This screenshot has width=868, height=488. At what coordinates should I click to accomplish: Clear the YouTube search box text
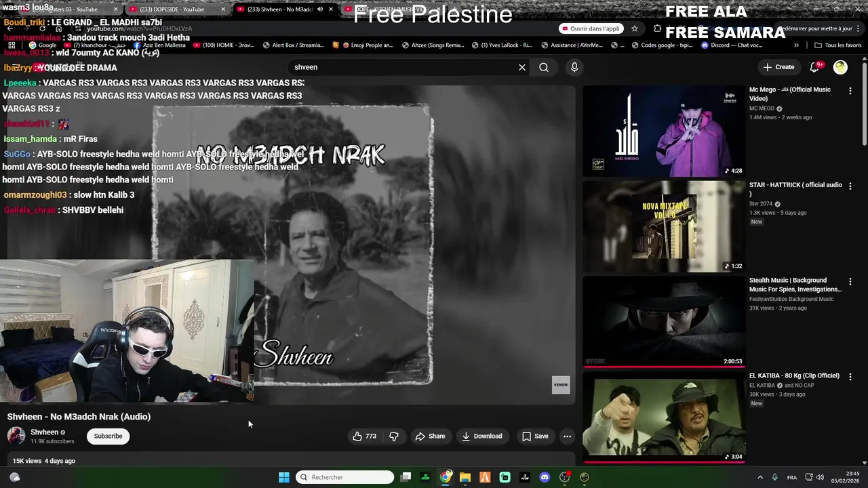(522, 67)
